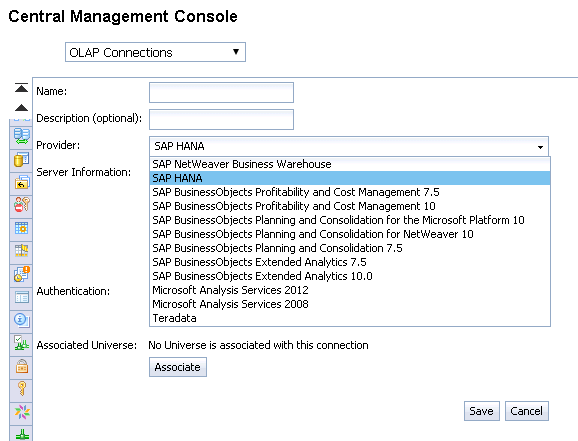Image resolution: width=578 pixels, height=441 pixels.
Task: Open the clock with orange alert sidebar icon
Action: (21, 274)
